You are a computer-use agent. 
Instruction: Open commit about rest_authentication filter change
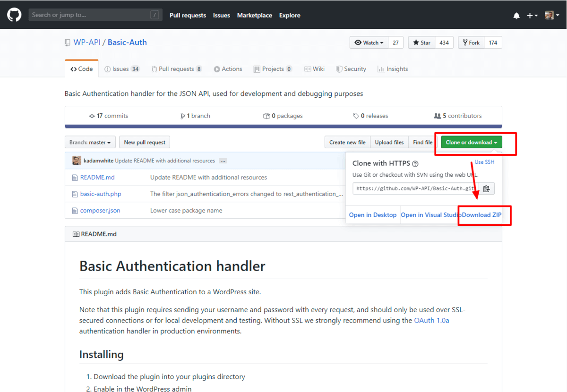[247, 194]
